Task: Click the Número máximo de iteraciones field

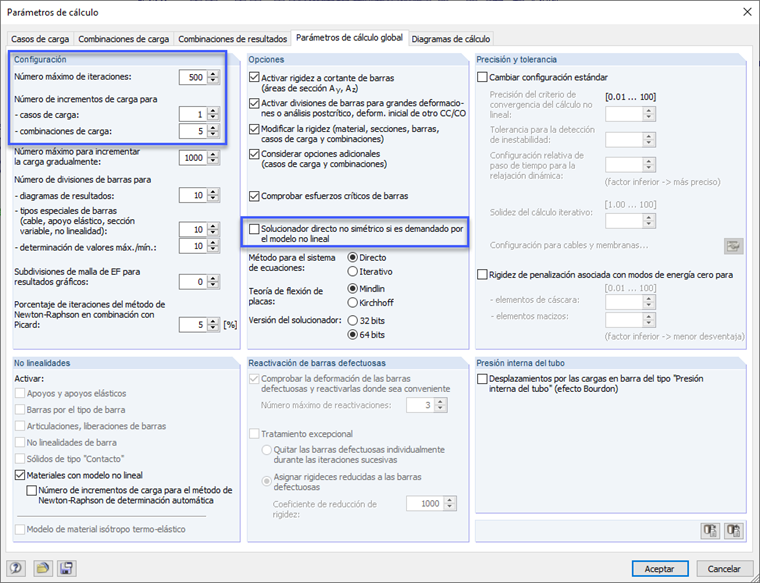Action: click(x=193, y=77)
